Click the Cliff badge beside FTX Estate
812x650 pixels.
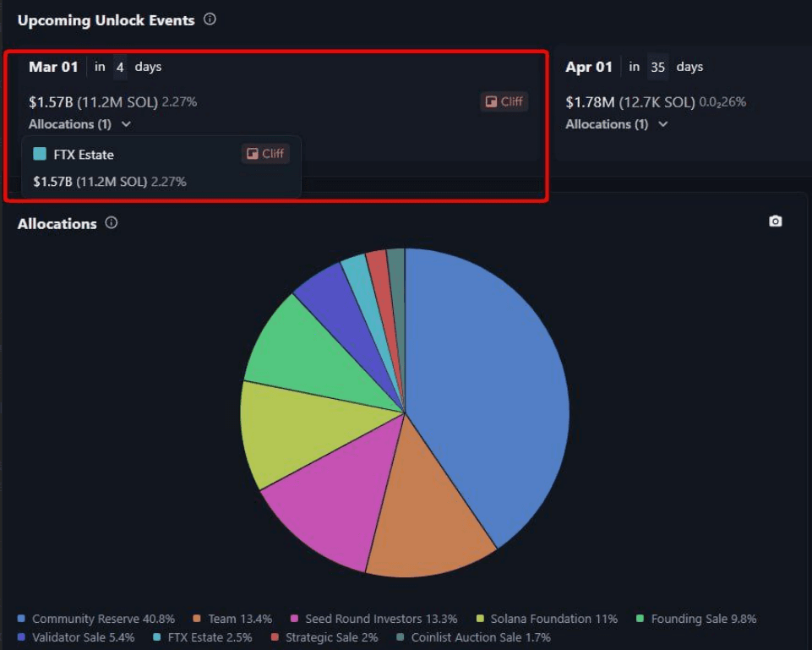[265, 154]
